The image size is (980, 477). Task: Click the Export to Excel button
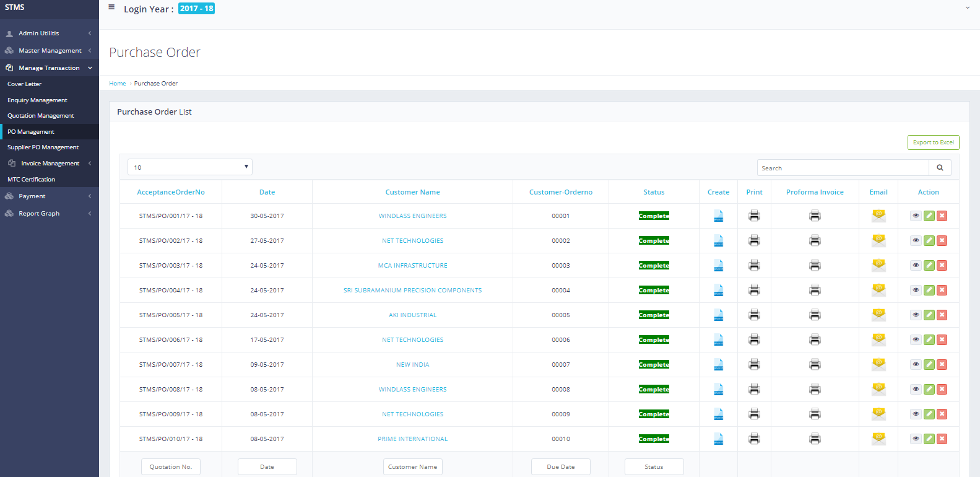(x=933, y=142)
